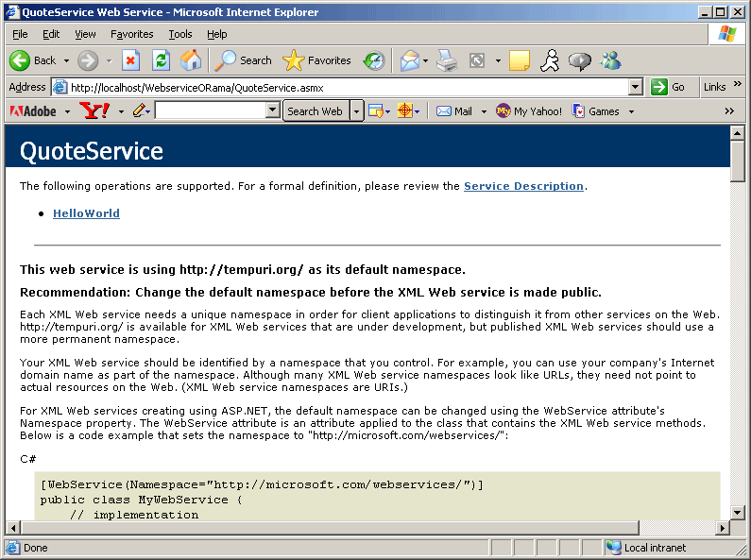This screenshot has width=751, height=560.
Task: Follow the Service Description link
Action: pyautogui.click(x=523, y=186)
